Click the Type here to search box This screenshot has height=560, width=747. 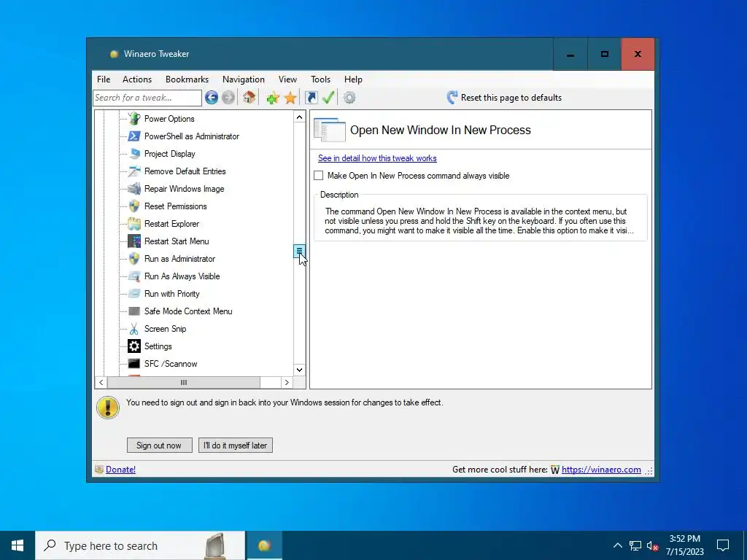coord(141,545)
